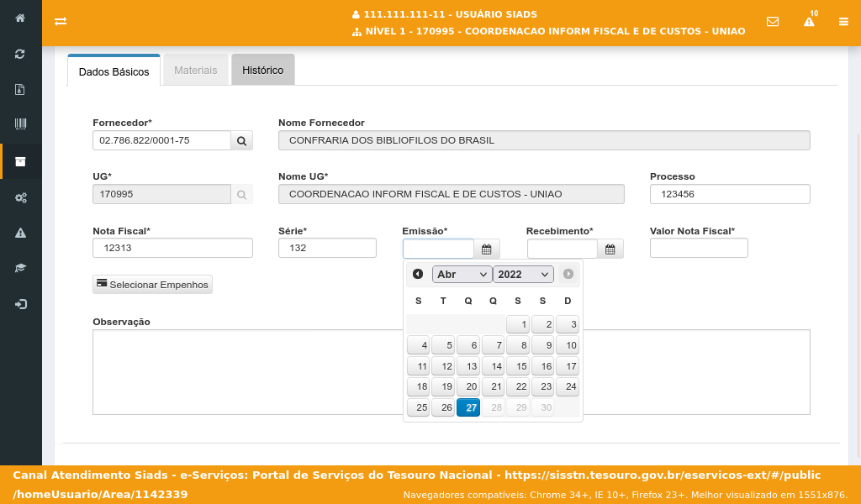Open the hamburger menu in header
Viewport: 861px width, 504px height.
point(843,22)
